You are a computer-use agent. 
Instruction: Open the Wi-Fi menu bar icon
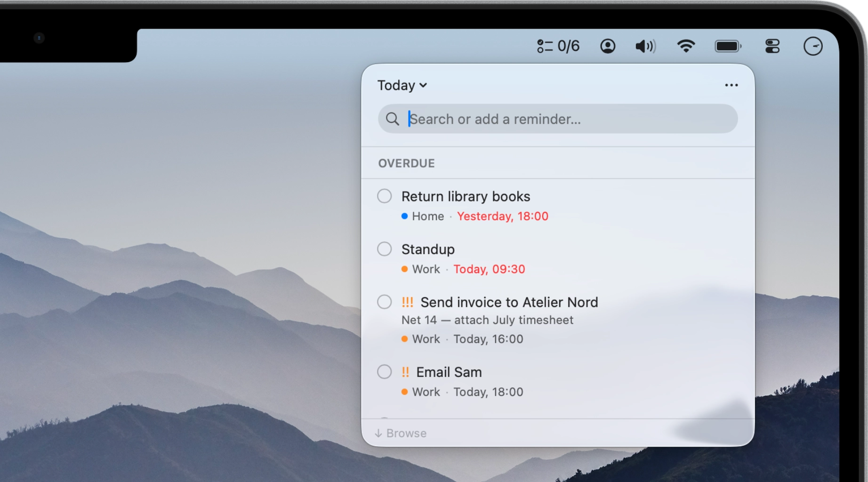tap(686, 46)
